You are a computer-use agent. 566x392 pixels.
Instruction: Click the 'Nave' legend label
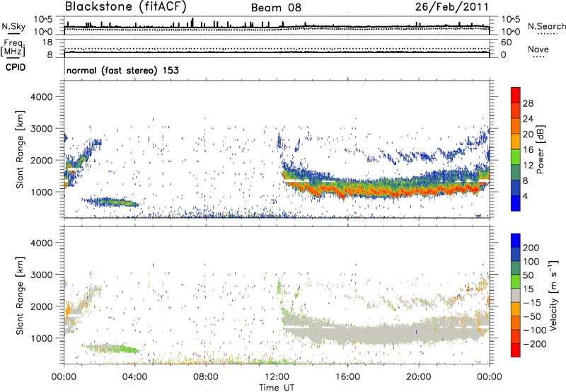(x=538, y=50)
